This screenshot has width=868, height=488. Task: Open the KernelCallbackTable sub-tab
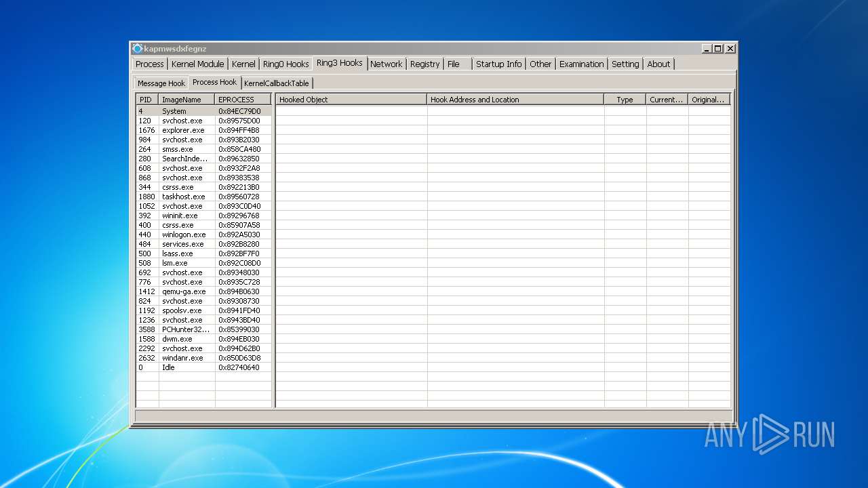click(277, 83)
